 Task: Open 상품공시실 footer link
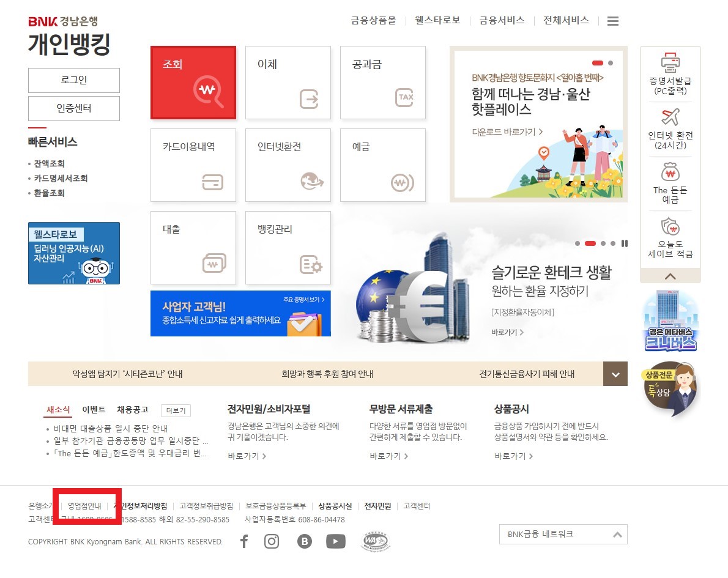click(x=335, y=506)
